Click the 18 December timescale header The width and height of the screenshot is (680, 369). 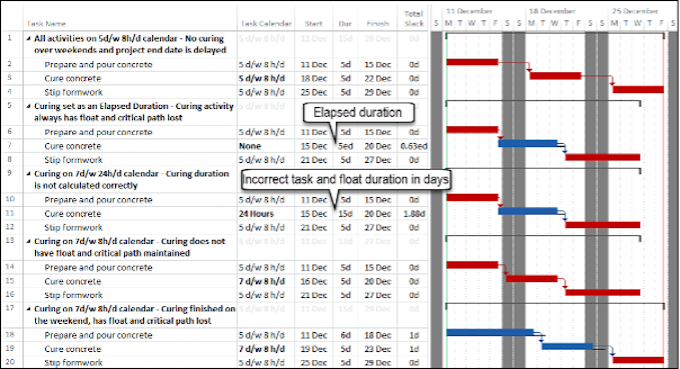[552, 11]
